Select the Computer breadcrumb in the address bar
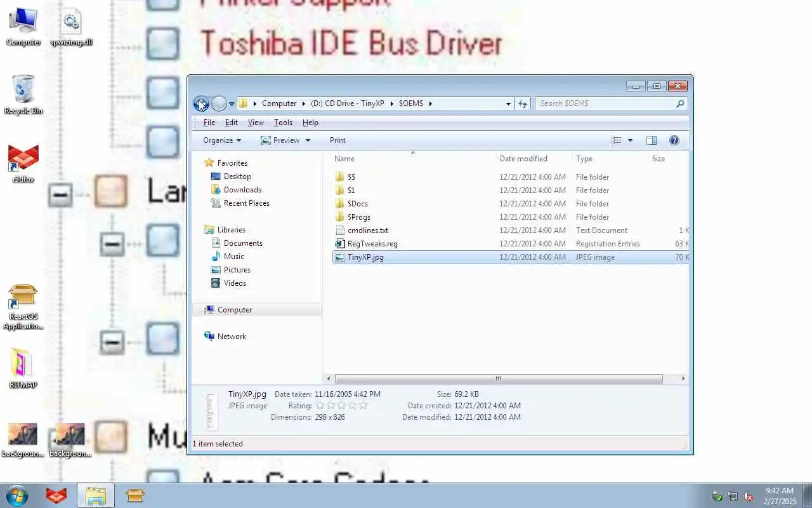This screenshot has height=508, width=812. pyautogui.click(x=279, y=104)
